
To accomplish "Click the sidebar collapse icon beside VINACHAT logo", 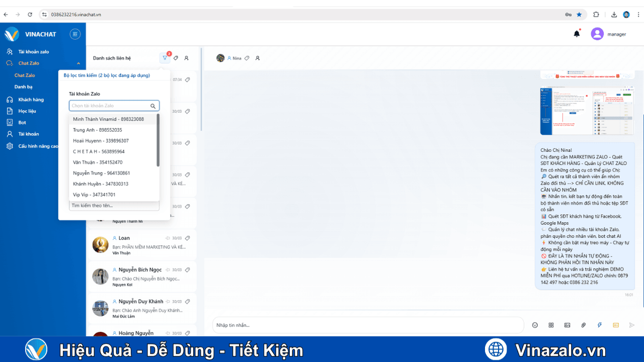I will (75, 34).
